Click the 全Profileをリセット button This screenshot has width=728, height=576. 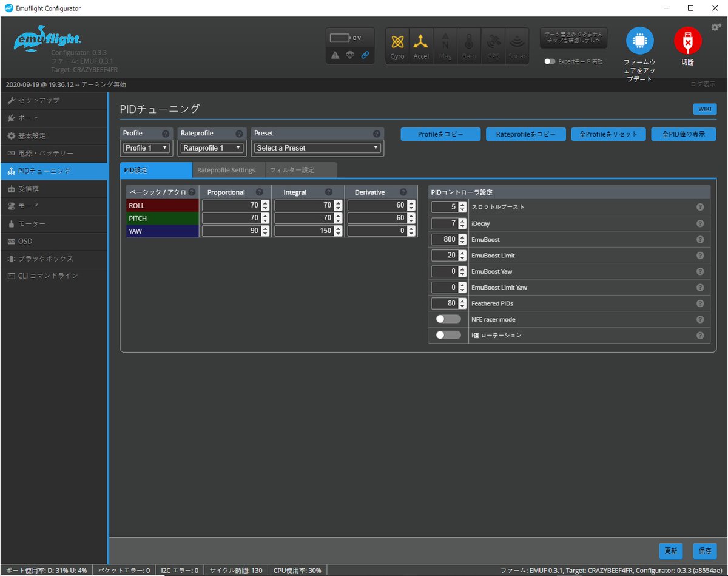pyautogui.click(x=608, y=134)
